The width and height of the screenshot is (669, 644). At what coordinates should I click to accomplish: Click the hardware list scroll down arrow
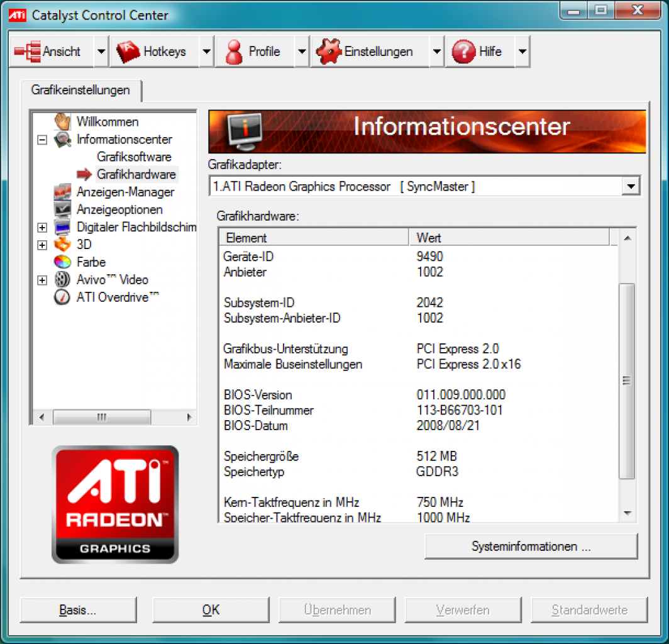coord(628,513)
